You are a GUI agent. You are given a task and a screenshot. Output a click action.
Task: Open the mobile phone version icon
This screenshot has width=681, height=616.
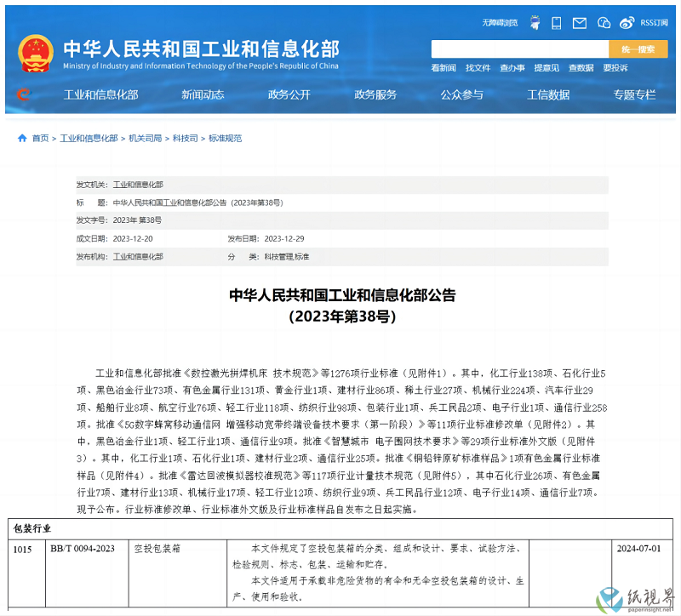pos(557,23)
